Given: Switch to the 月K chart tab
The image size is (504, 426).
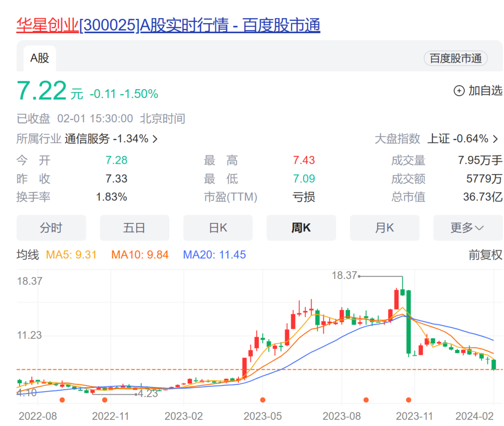Looking at the screenshot, I should [x=385, y=228].
